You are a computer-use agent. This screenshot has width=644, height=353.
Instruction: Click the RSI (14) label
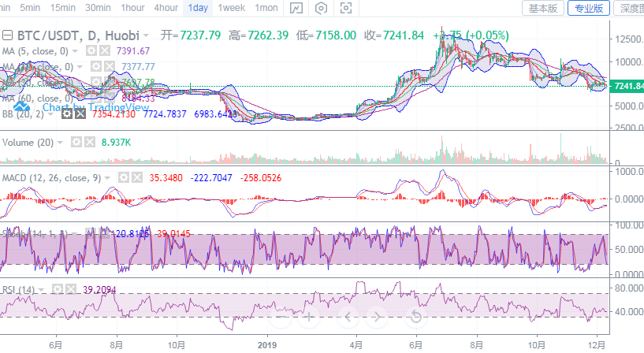pos(18,290)
